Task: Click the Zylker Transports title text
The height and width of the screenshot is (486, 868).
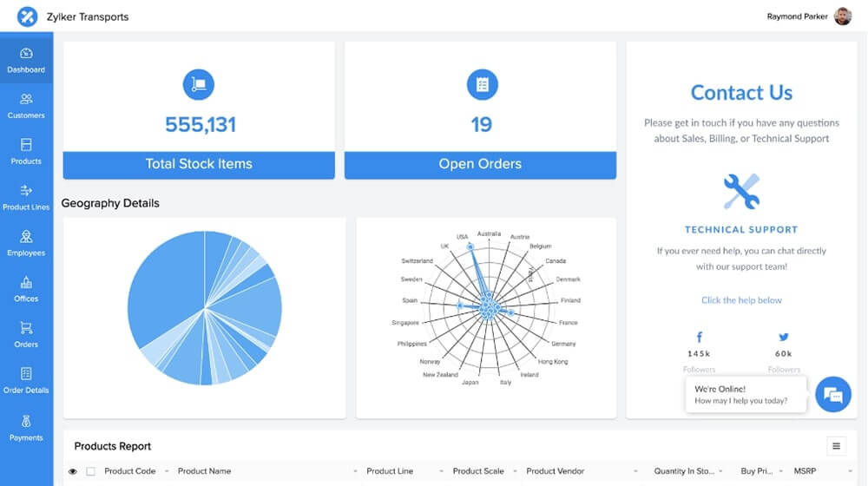Action: coord(88,17)
